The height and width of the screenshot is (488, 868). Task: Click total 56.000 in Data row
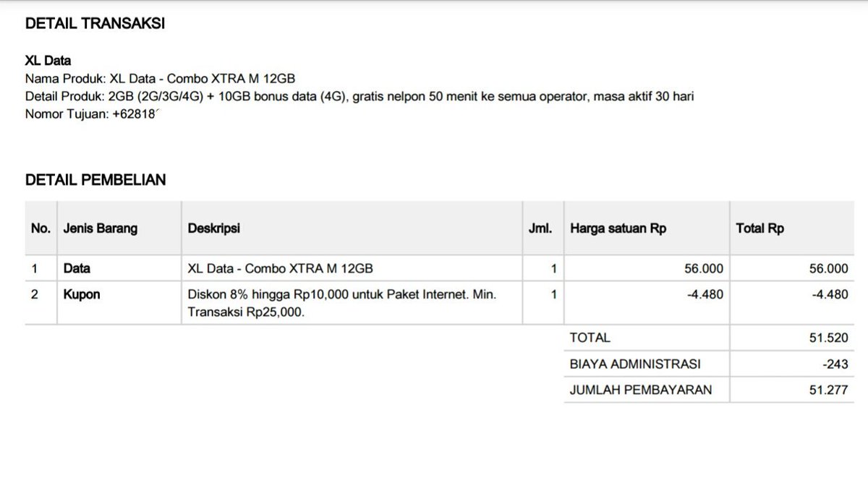pos(829,269)
